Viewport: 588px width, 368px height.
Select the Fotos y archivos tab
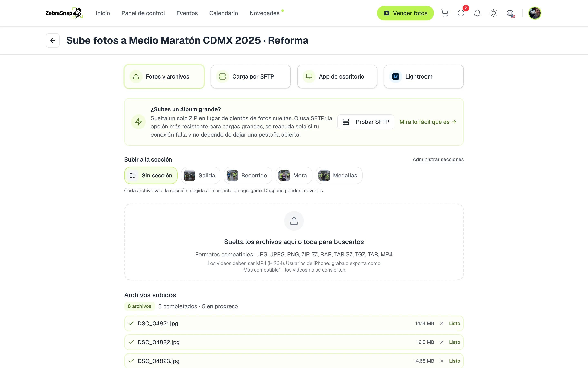point(164,76)
